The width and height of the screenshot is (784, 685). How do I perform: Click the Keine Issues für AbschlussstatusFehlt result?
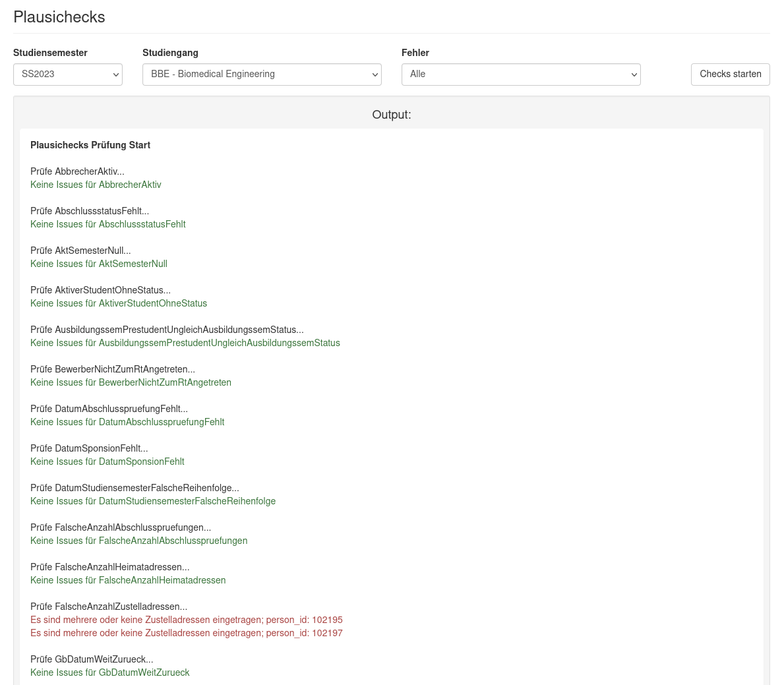click(x=107, y=224)
